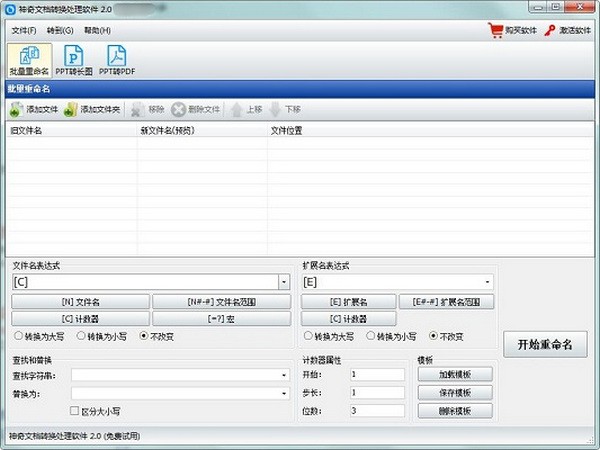Expand the 扩展名表达式 [E] dropdown
The image size is (600, 450).
coord(488,283)
